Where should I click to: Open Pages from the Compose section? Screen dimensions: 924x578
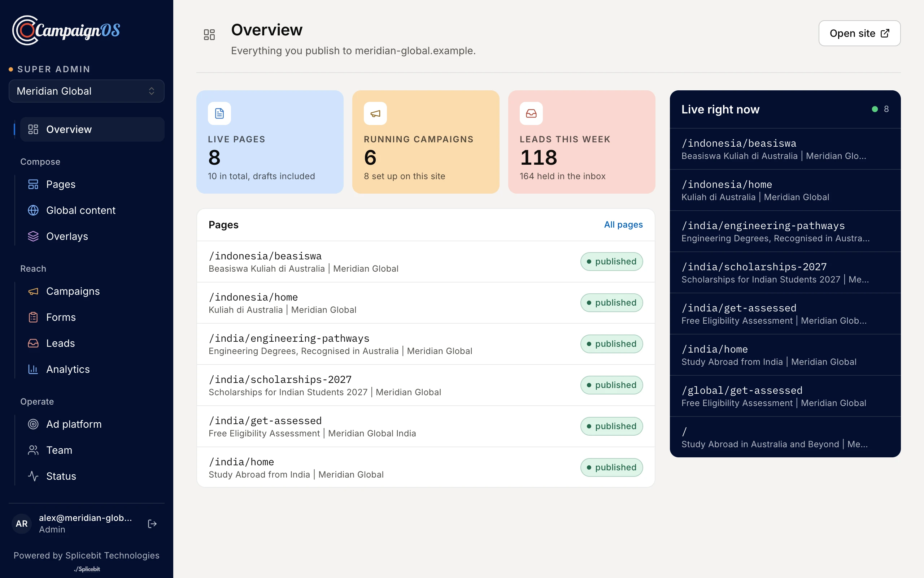pos(92,184)
